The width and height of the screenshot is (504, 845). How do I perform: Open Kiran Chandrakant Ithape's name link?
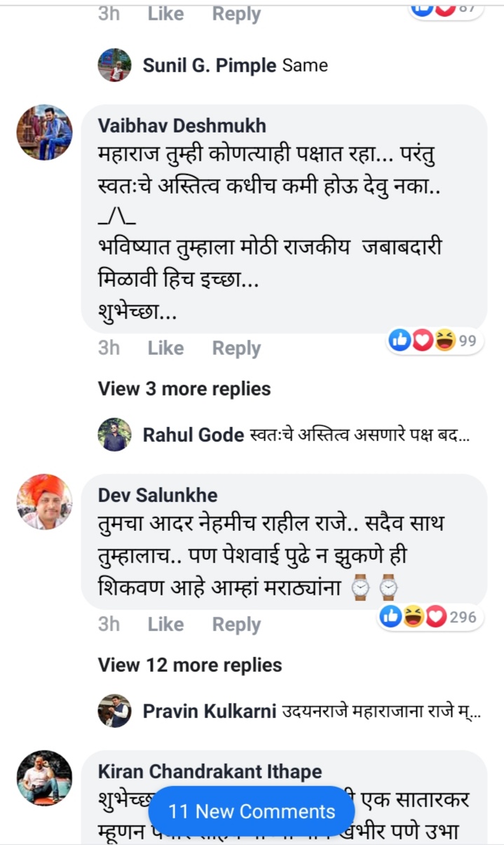[x=210, y=771]
